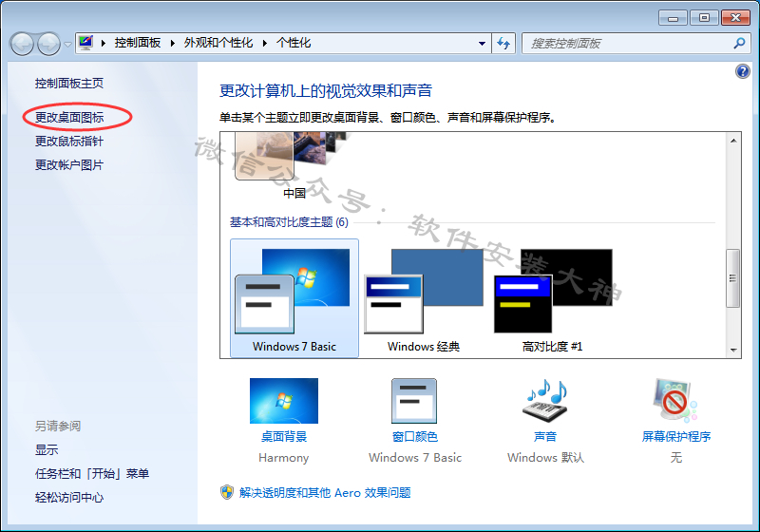This screenshot has height=532, width=760.
Task: Open the address bar history dropdown
Action: (x=482, y=43)
